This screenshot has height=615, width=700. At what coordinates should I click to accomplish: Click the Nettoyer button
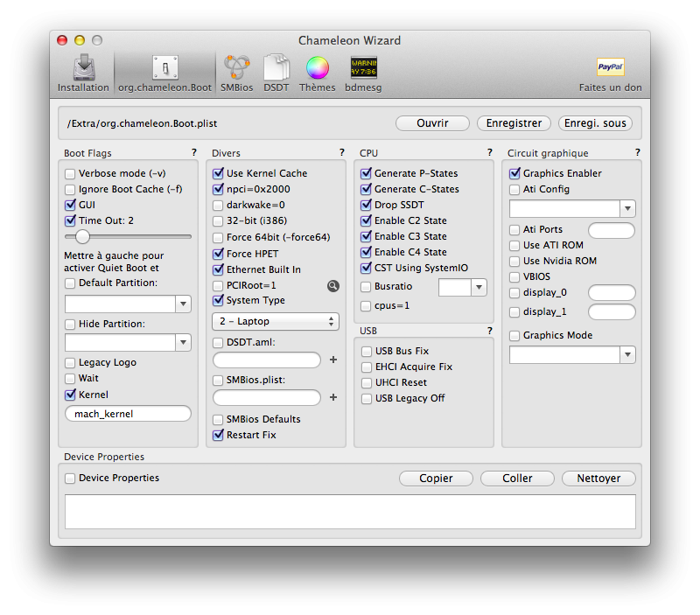click(598, 479)
